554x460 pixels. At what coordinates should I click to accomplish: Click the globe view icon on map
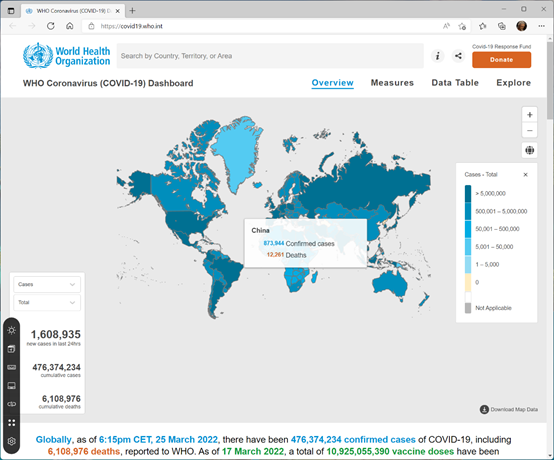(x=530, y=151)
